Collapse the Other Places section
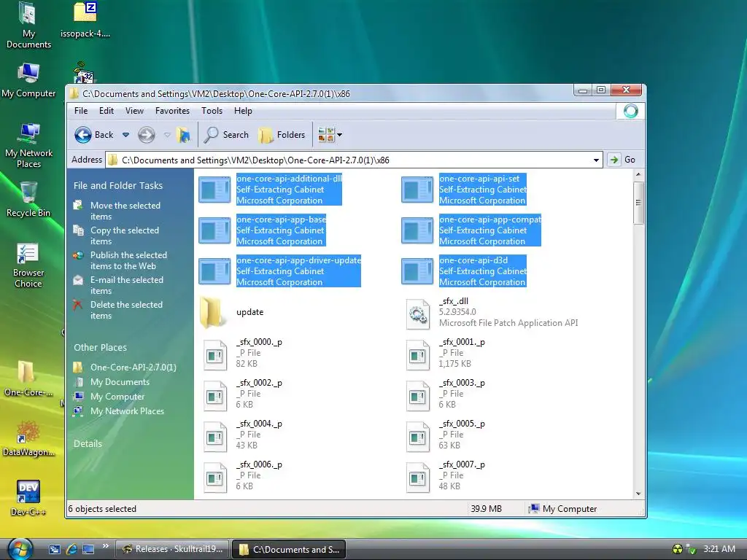Screen dimensions: 747x560 tap(100, 348)
